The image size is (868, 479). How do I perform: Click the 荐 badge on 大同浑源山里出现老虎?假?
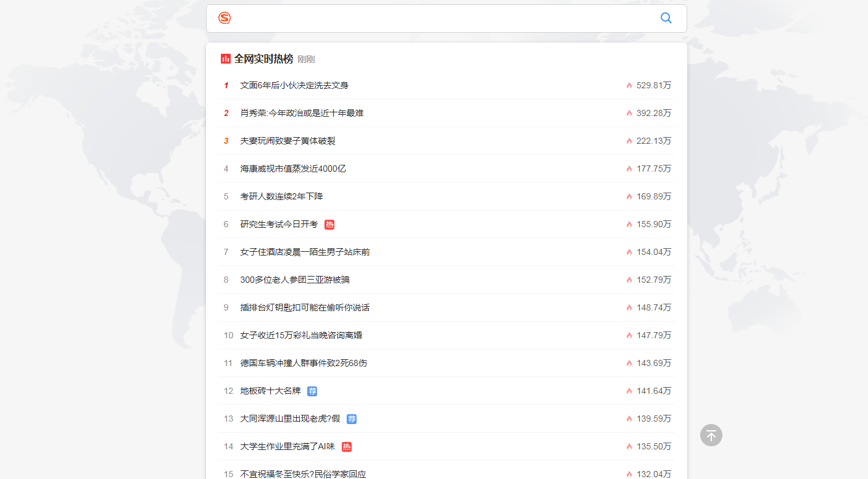(352, 419)
